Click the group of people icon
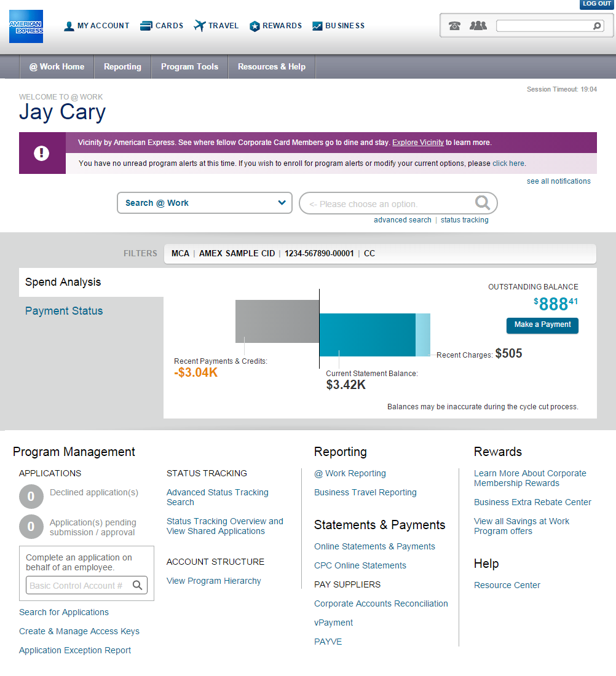This screenshot has height=676, width=616. tap(478, 26)
